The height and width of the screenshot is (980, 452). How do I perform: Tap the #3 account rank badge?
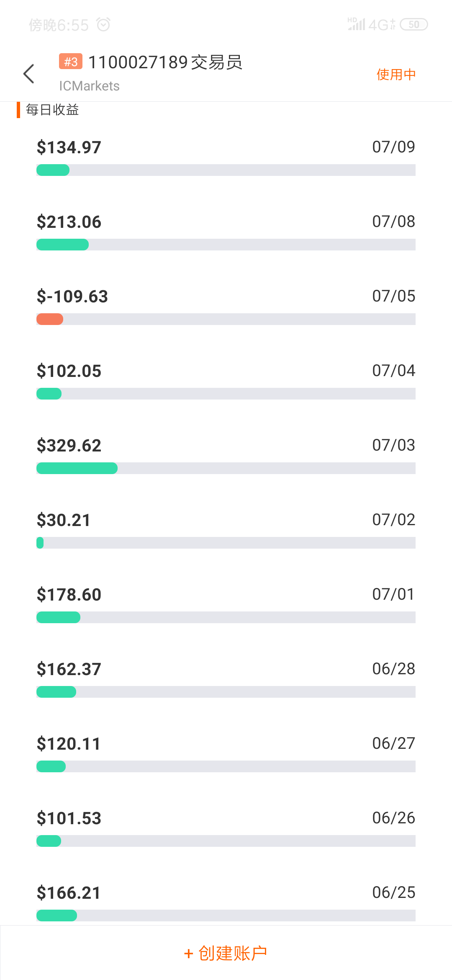click(x=71, y=62)
